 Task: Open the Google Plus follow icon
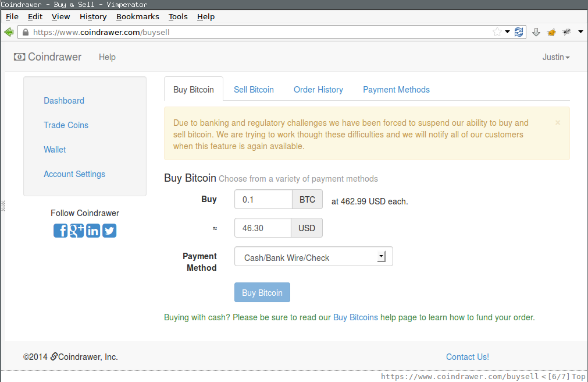tap(77, 231)
